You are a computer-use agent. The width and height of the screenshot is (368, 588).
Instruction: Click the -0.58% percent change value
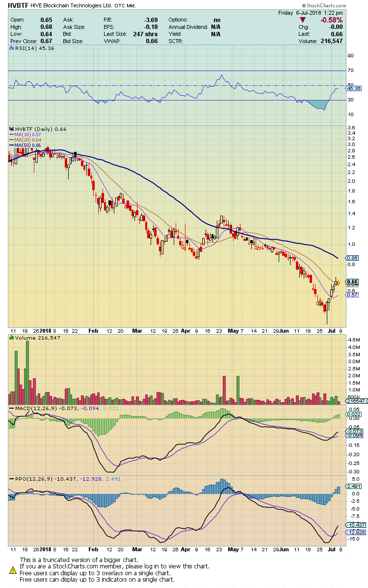point(332,20)
